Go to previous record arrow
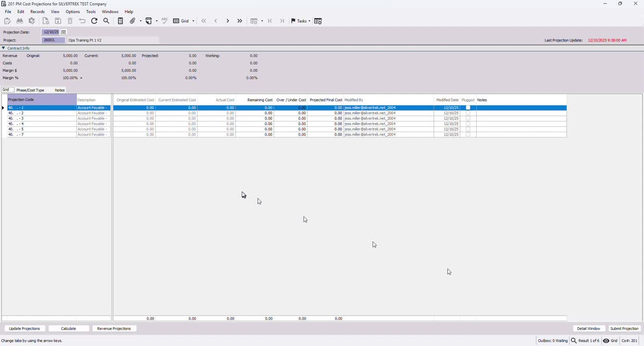 click(216, 21)
